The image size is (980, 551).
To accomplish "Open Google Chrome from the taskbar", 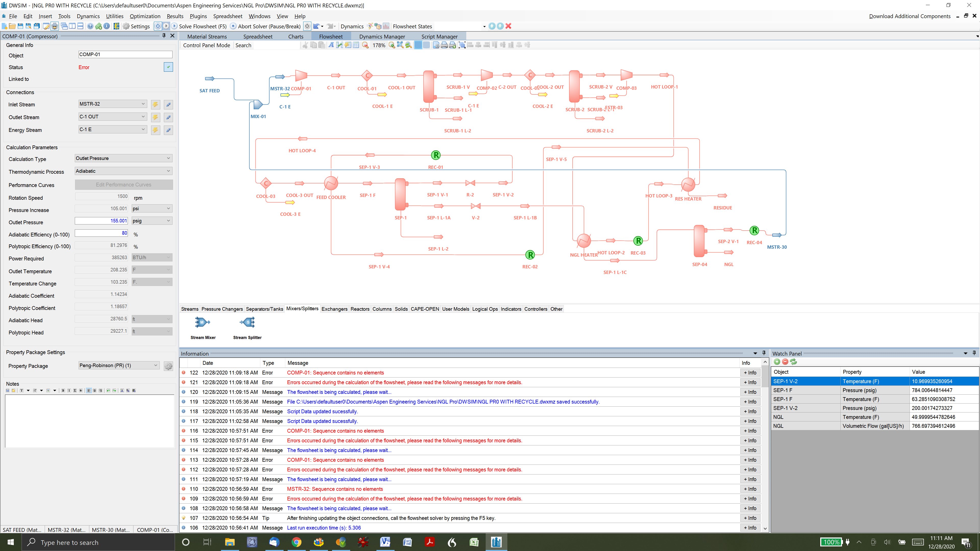I will (x=296, y=542).
